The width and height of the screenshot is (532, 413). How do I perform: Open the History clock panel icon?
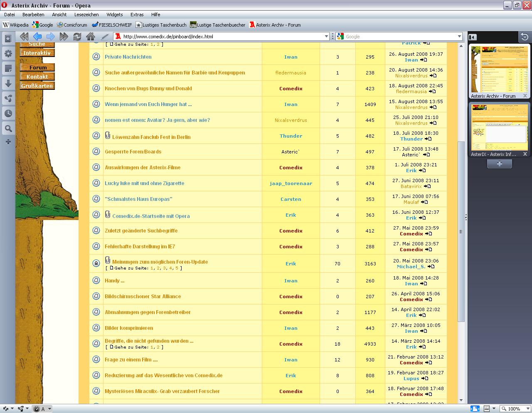click(x=8, y=114)
